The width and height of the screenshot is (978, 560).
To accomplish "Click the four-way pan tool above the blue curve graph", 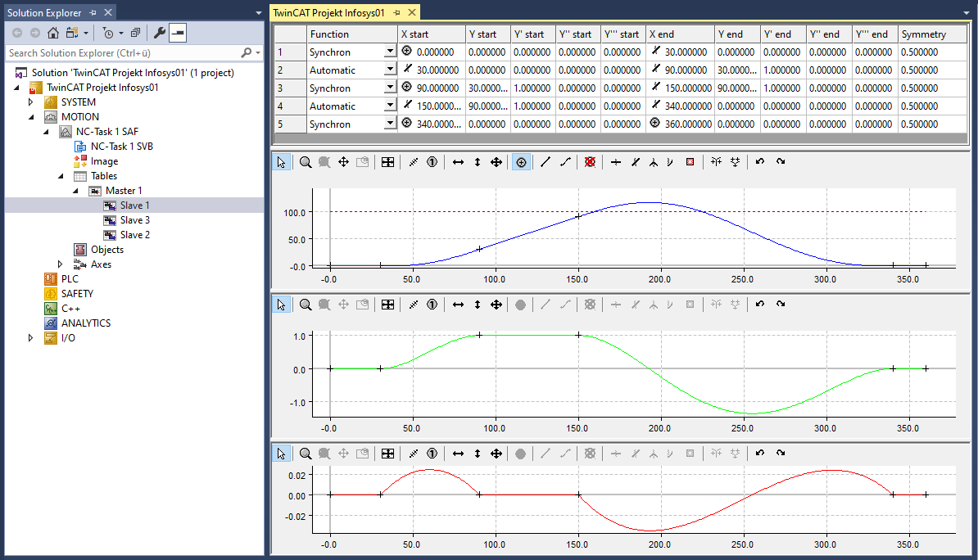I will pyautogui.click(x=343, y=162).
